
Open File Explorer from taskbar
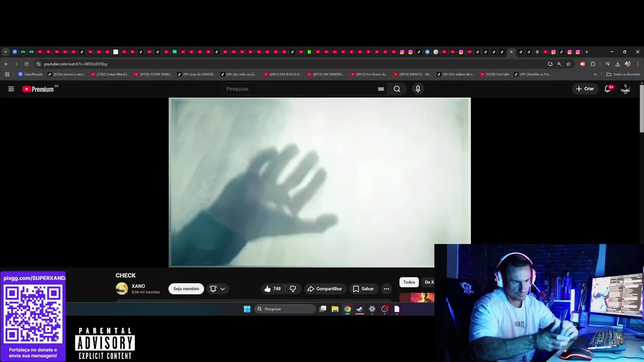pos(335,309)
